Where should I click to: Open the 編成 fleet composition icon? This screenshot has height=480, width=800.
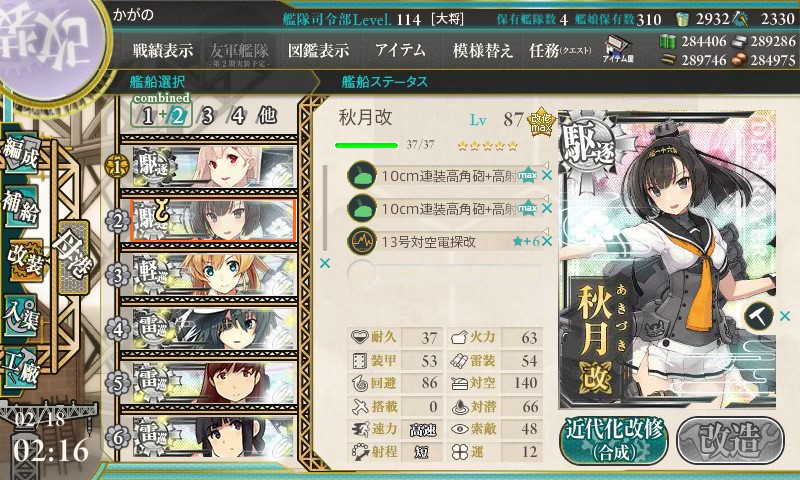pyautogui.click(x=21, y=154)
